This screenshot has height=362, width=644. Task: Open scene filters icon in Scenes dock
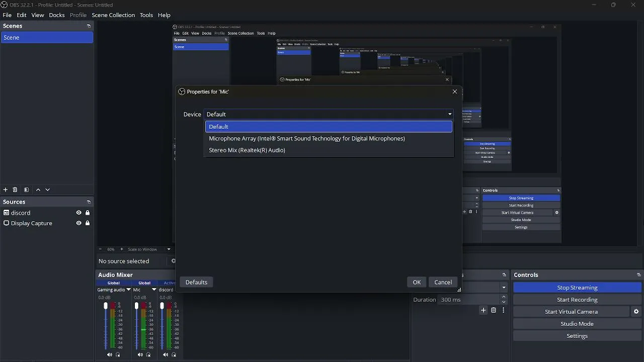(26, 190)
